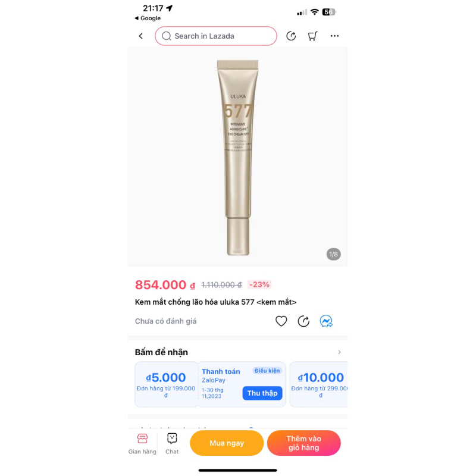
Task: Toggle the heart wishlist icon
Action: tap(281, 321)
